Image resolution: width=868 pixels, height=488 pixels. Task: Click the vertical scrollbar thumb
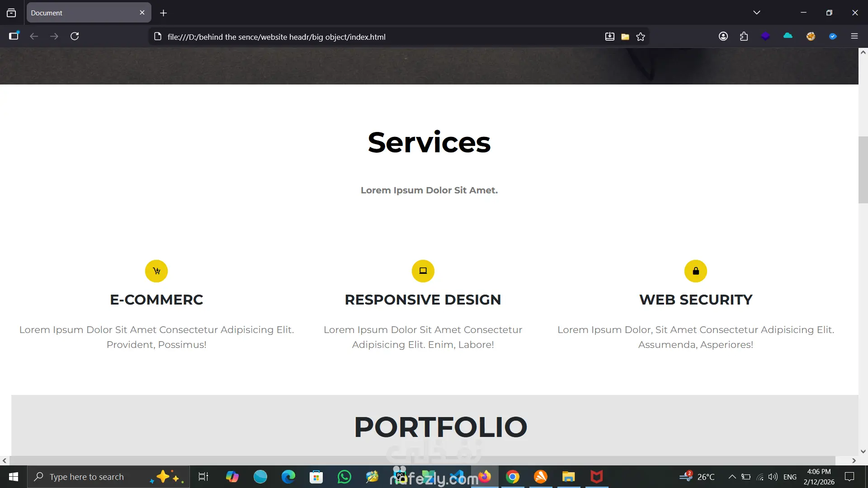pyautogui.click(x=863, y=169)
